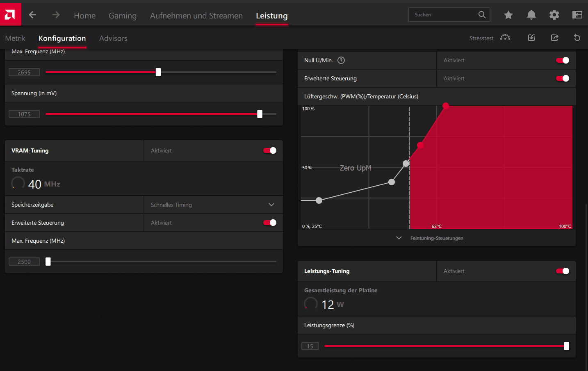
Task: Click the Stresstest label
Action: (x=481, y=38)
